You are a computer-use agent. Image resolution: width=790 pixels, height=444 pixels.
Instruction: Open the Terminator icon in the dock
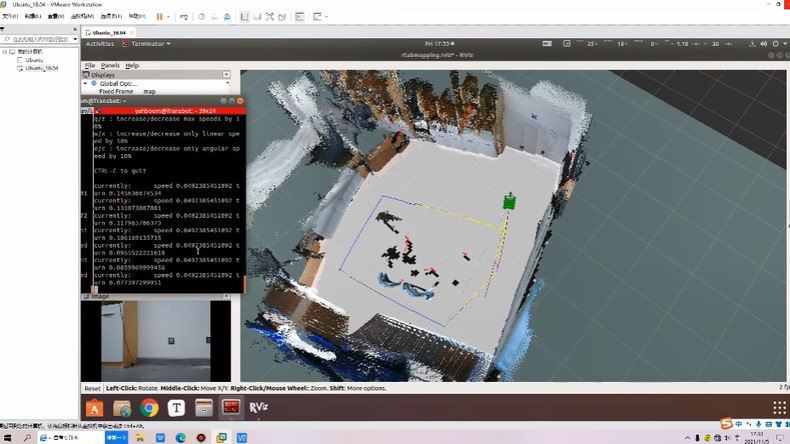[231, 407]
